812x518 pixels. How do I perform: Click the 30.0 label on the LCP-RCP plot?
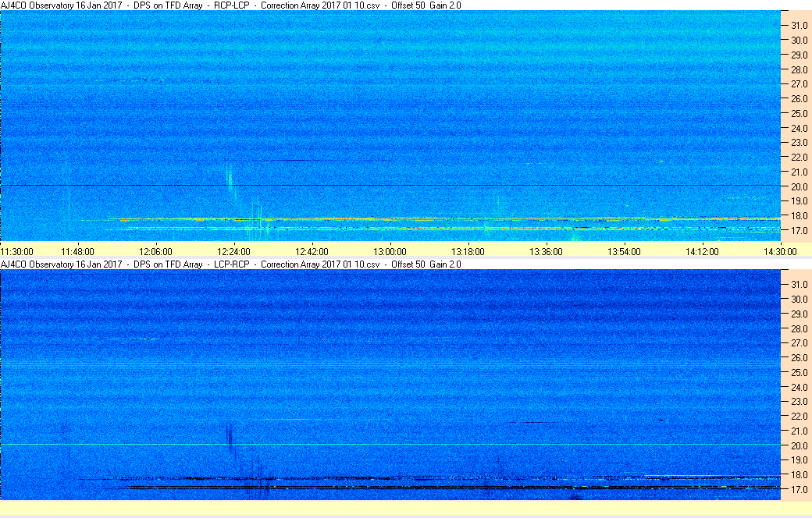click(x=799, y=299)
